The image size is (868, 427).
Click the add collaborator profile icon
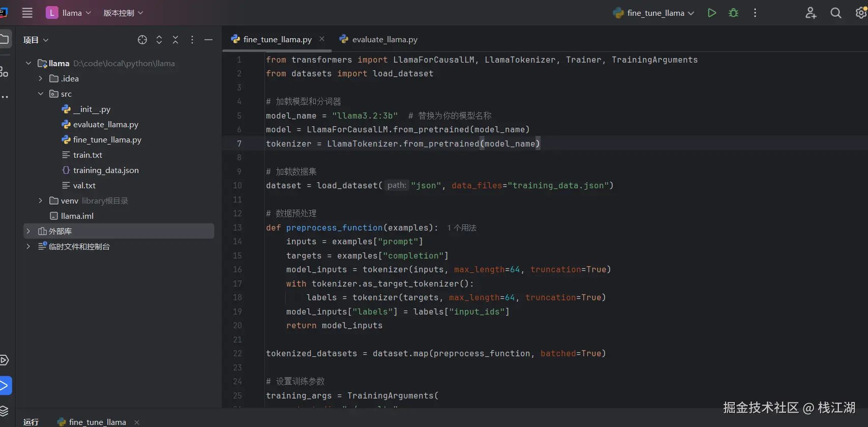[811, 13]
